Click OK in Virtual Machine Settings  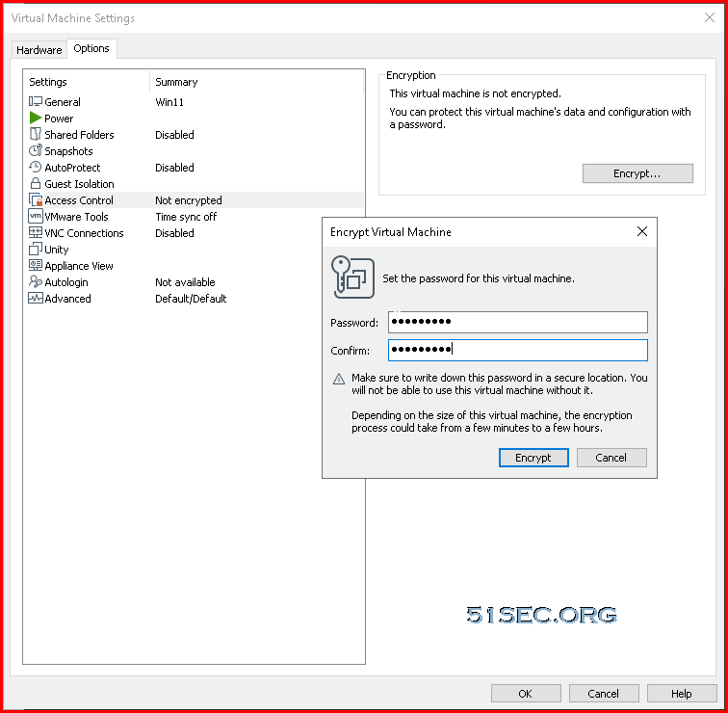point(526,694)
